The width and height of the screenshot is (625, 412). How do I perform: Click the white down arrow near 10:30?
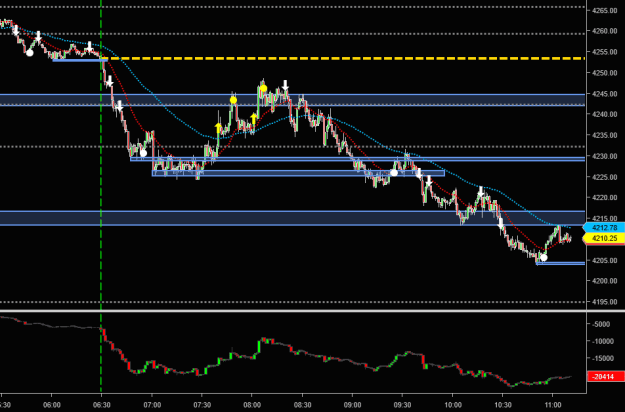pos(501,223)
